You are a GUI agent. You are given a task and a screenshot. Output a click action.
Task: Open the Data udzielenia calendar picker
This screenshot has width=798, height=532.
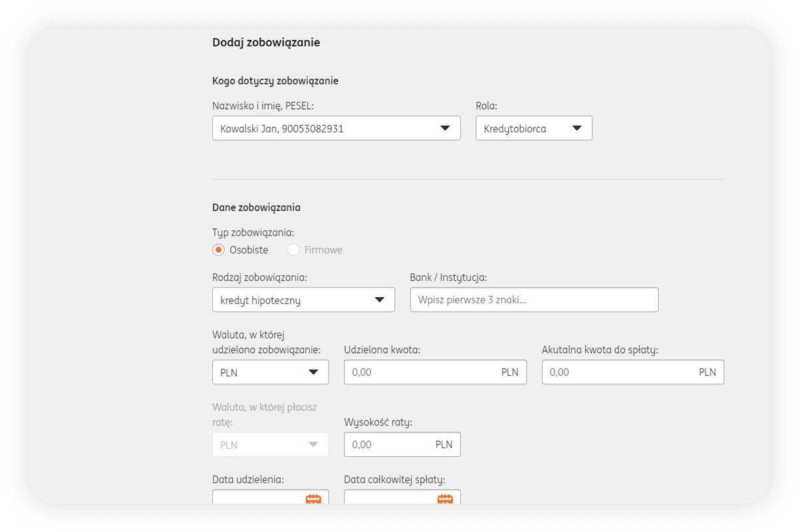coord(313,499)
